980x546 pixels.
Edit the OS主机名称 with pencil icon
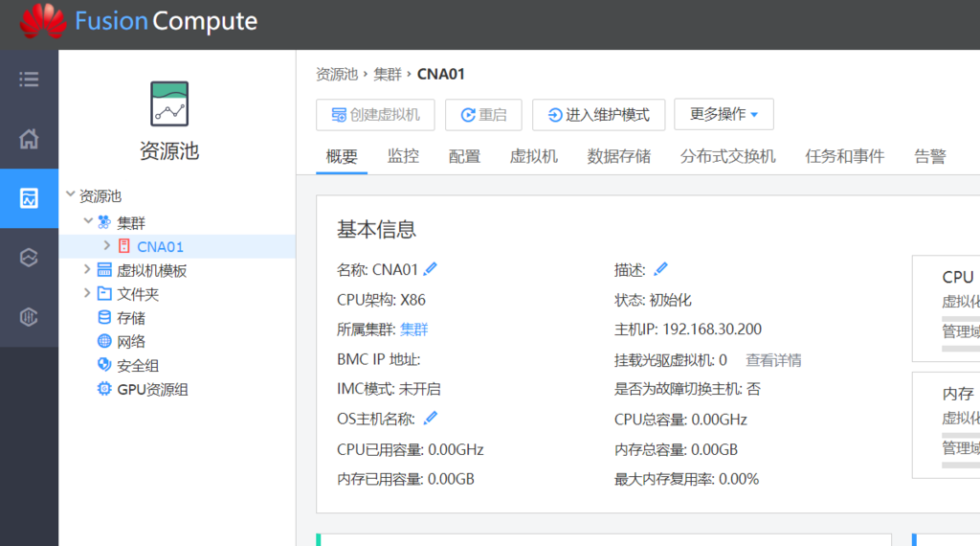pos(430,419)
